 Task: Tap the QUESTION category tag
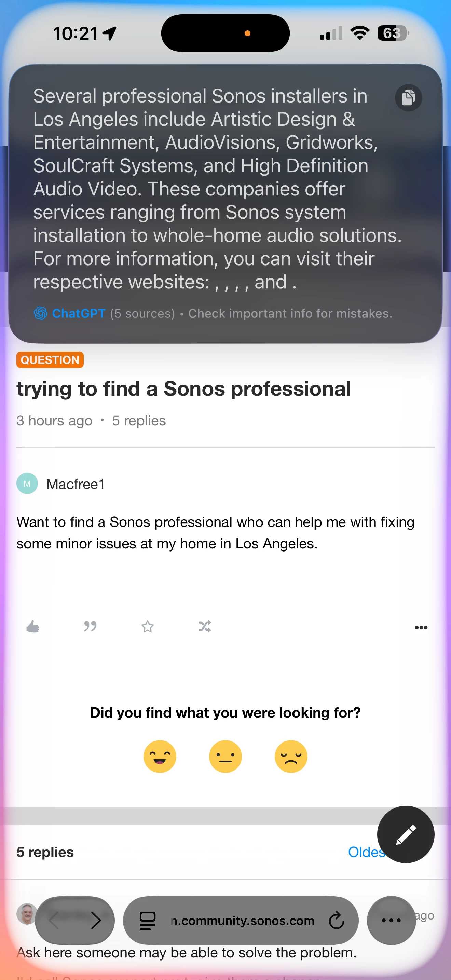pos(50,360)
